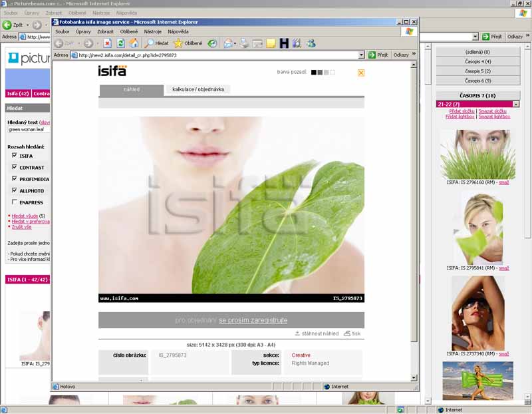This screenshot has width=532, height=414.
Task: Expand the Časopis 5 (2) lightbox
Action: 477,71
